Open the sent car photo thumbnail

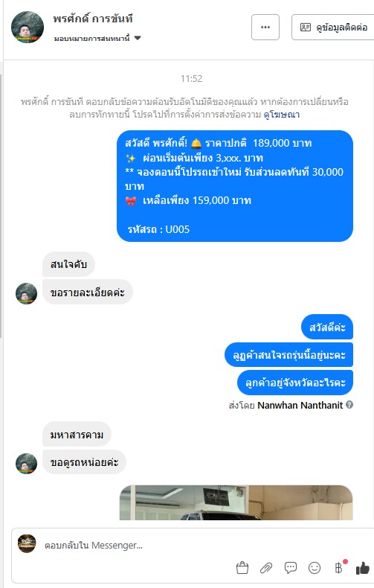pos(236,502)
